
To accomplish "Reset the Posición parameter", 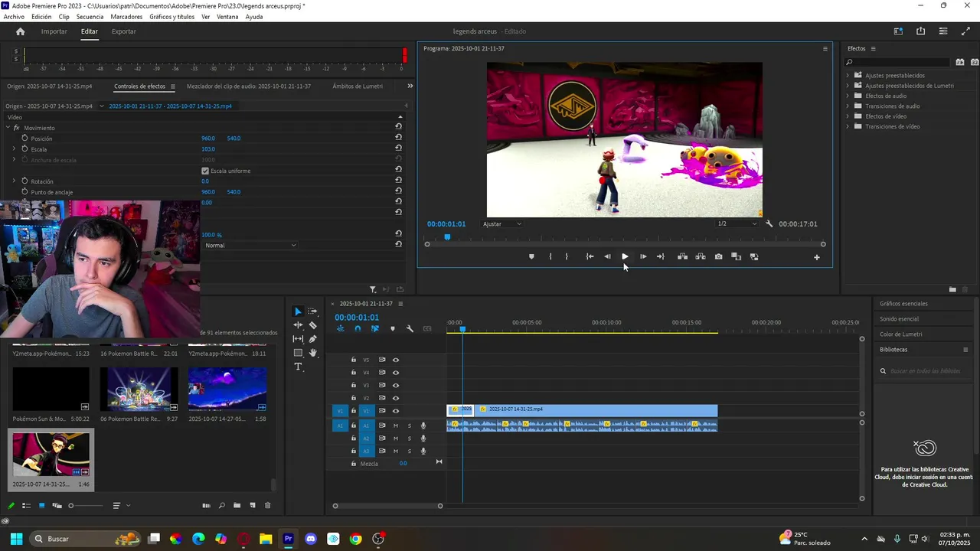I will [398, 139].
